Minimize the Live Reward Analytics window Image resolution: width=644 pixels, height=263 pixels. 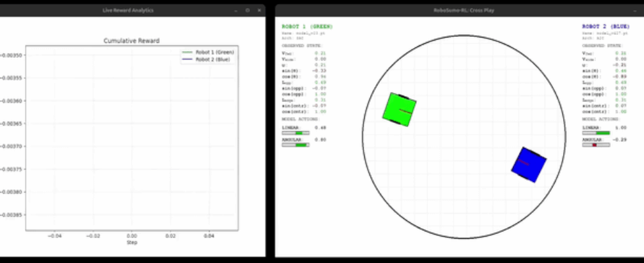pyautogui.click(x=236, y=11)
